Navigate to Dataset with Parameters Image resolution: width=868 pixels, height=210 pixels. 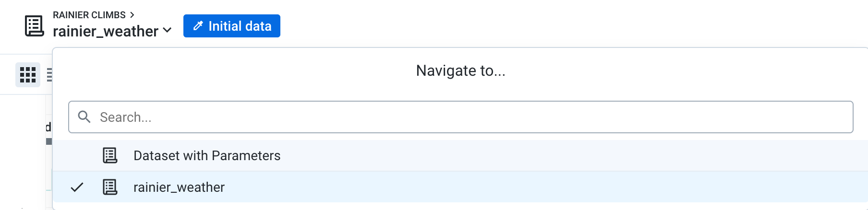point(207,155)
